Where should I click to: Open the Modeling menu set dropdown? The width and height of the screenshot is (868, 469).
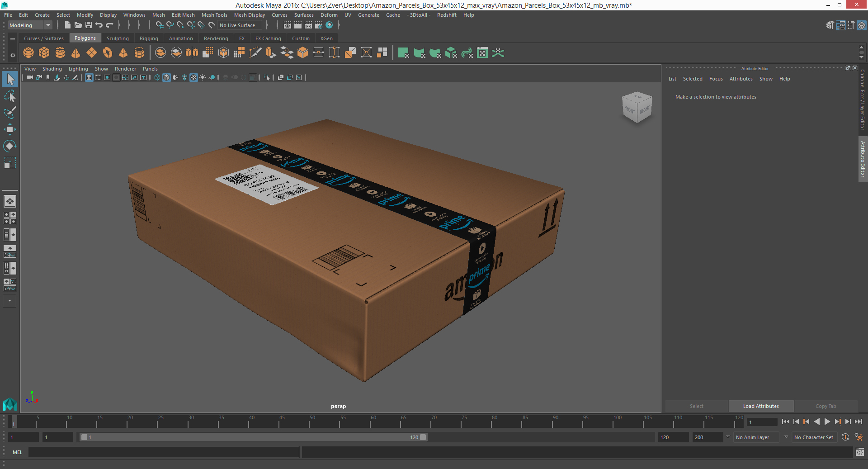coord(30,25)
